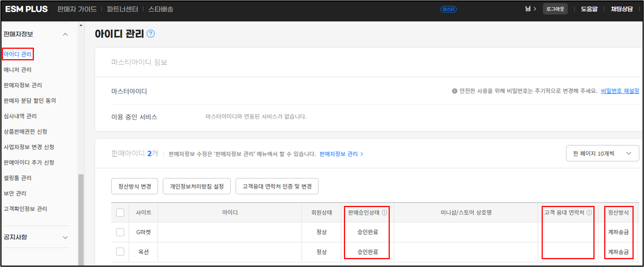Select 사업자정보 변경 신청 in sidebar
Viewport: 644px width, 267px height.
(x=29, y=147)
